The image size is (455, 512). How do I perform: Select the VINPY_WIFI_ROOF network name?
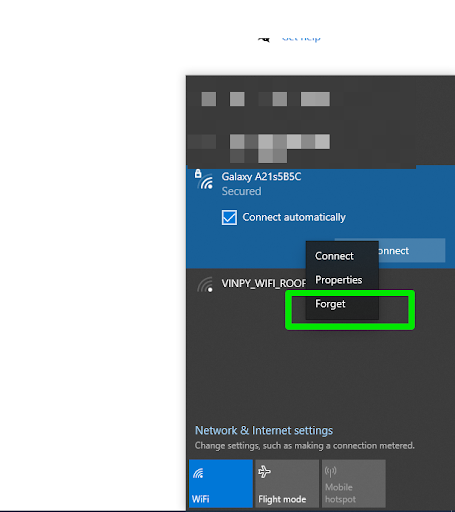click(263, 283)
